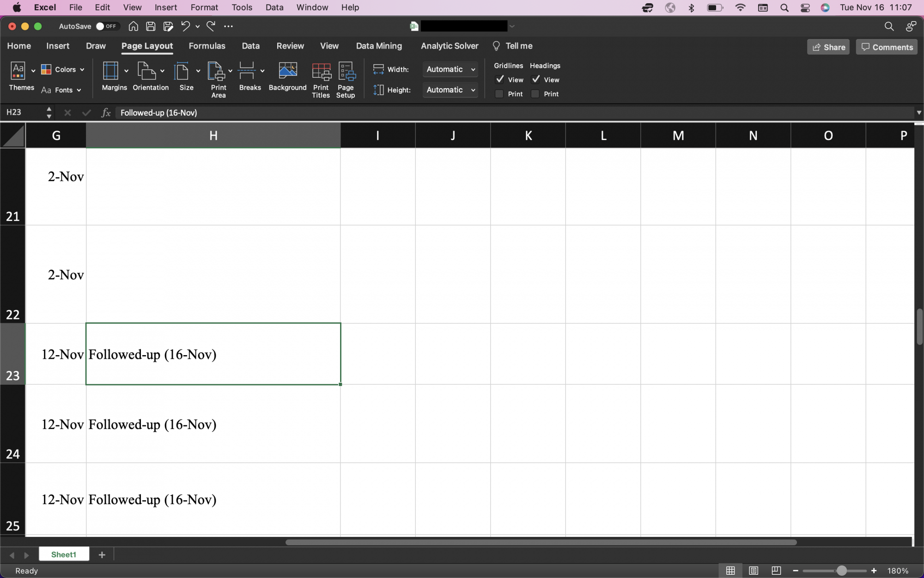Open the Orientation options

(x=147, y=72)
